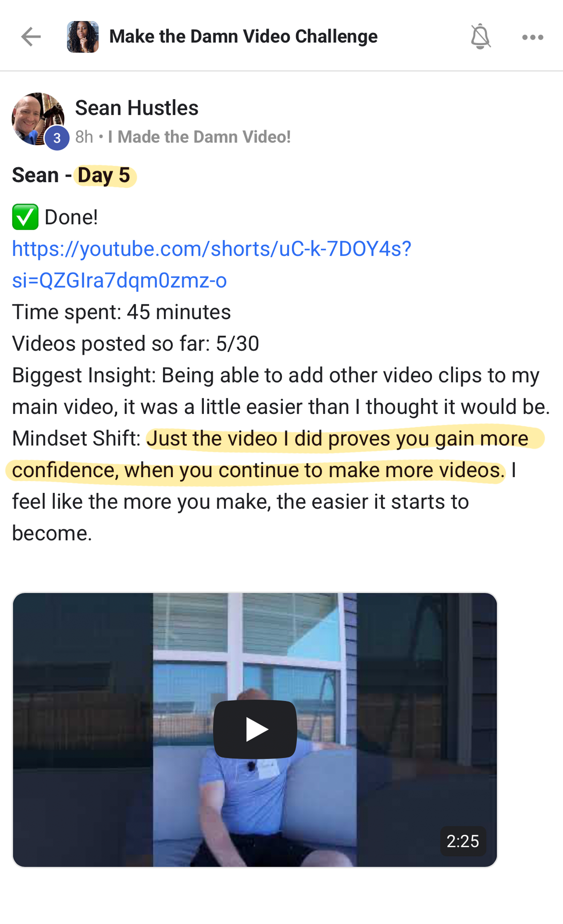The height and width of the screenshot is (924, 563).
Task: Open Sean Hustles' profile picture
Action: coord(38,119)
